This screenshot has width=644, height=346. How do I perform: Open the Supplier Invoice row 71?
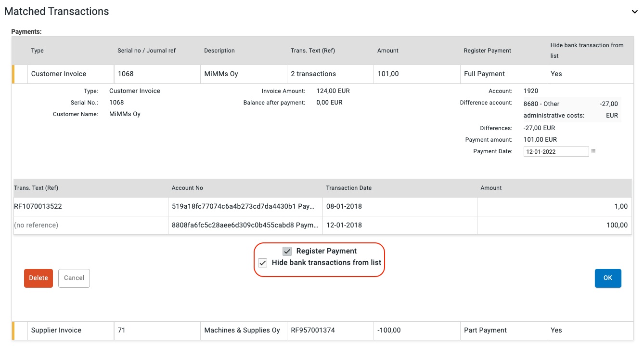coord(322,331)
